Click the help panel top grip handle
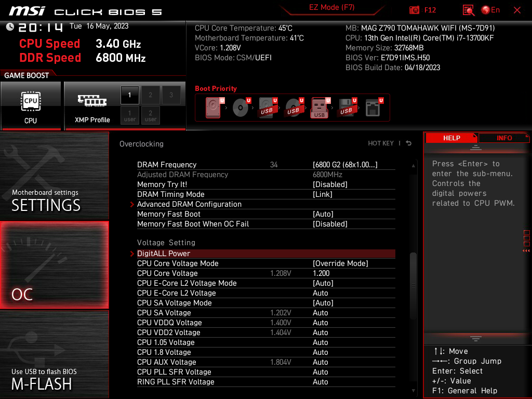 [476, 147]
